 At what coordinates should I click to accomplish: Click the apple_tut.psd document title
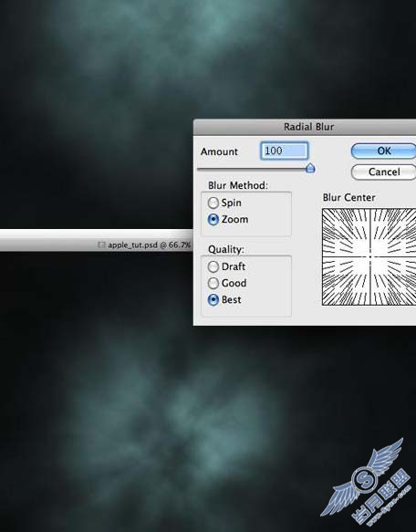pyautogui.click(x=149, y=245)
